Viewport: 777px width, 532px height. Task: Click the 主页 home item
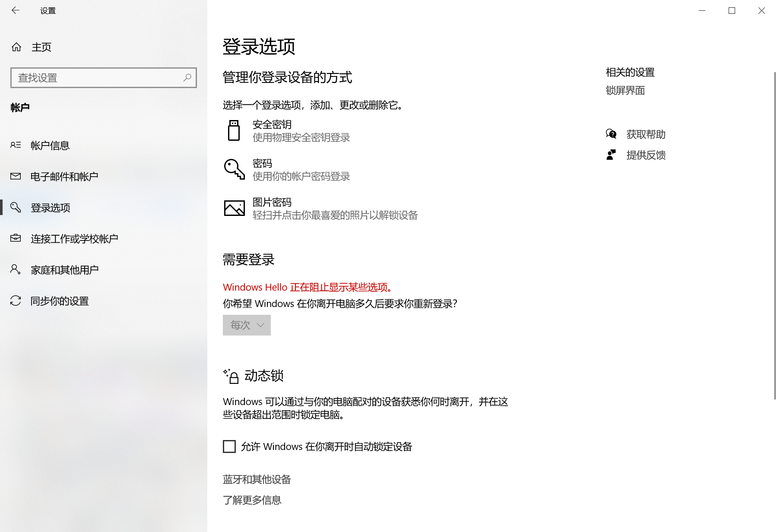41,47
